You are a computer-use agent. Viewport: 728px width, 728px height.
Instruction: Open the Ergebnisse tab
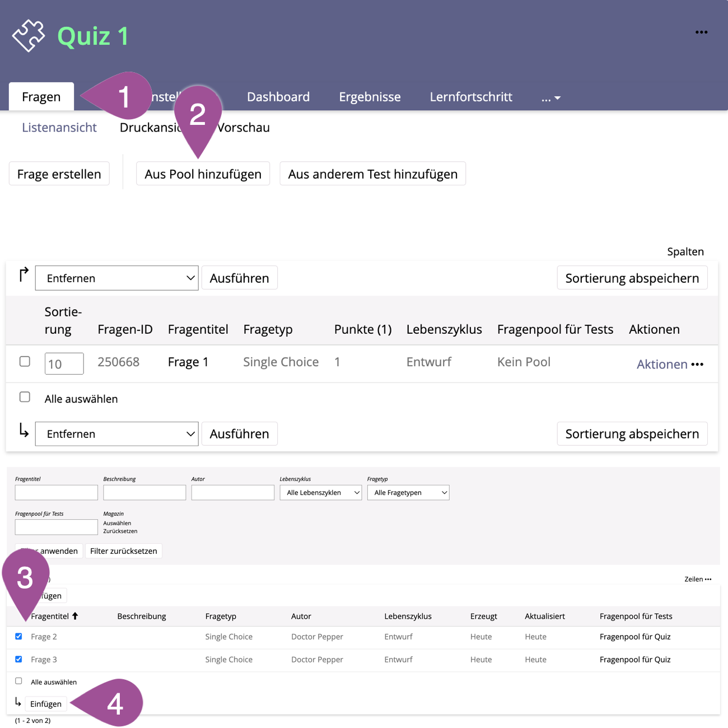pyautogui.click(x=370, y=97)
